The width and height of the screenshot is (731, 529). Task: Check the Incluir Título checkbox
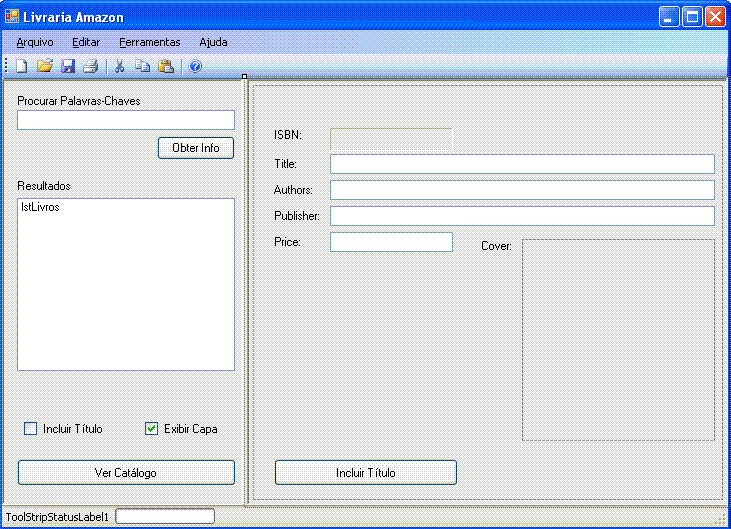(x=30, y=428)
